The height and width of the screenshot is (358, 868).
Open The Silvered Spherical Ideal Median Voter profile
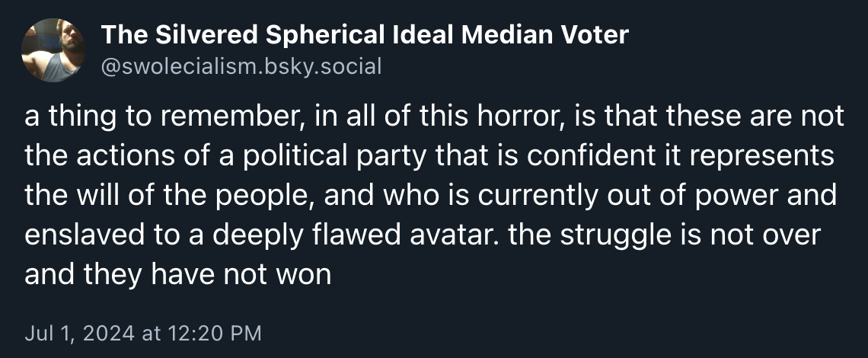[x=365, y=36]
